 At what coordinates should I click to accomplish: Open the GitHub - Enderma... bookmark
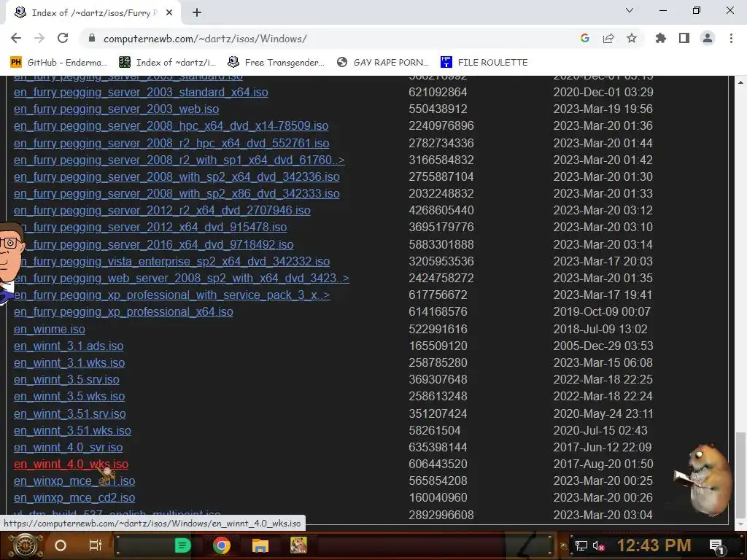(58, 63)
